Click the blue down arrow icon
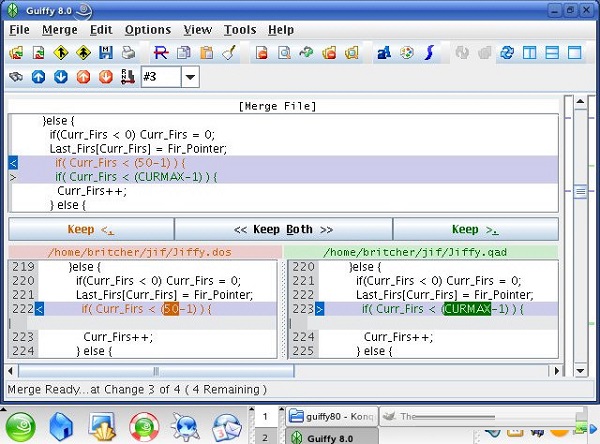The width and height of the screenshot is (600, 444). coord(61,77)
